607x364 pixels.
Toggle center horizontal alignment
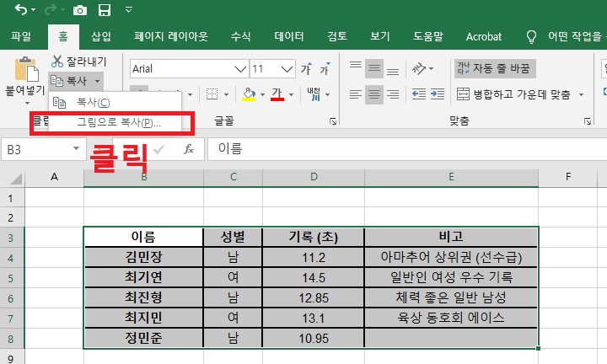click(374, 94)
